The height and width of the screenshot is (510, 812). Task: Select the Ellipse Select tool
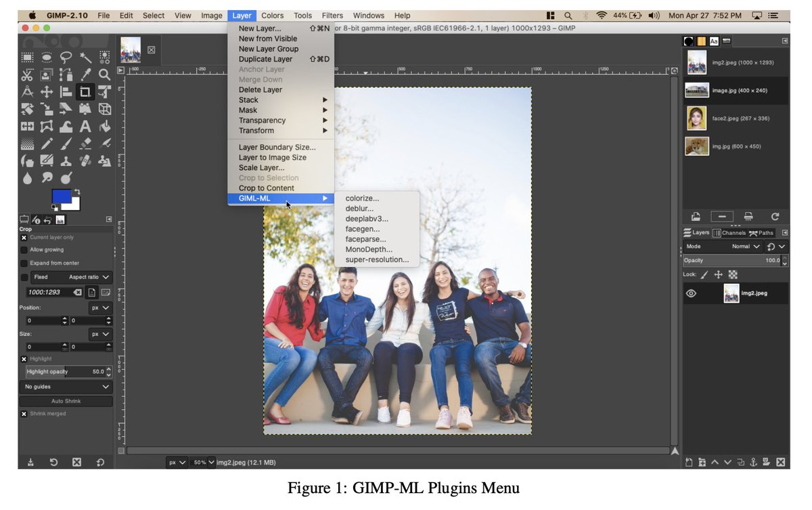pyautogui.click(x=47, y=57)
